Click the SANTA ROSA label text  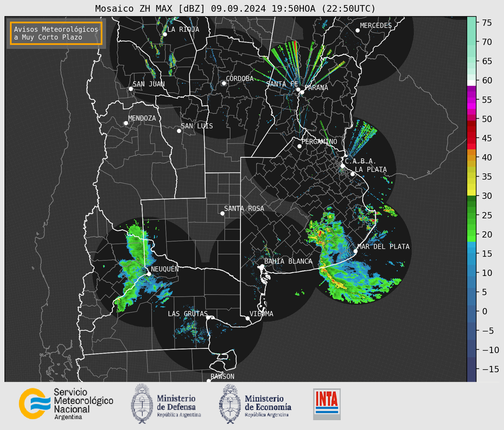pos(244,208)
